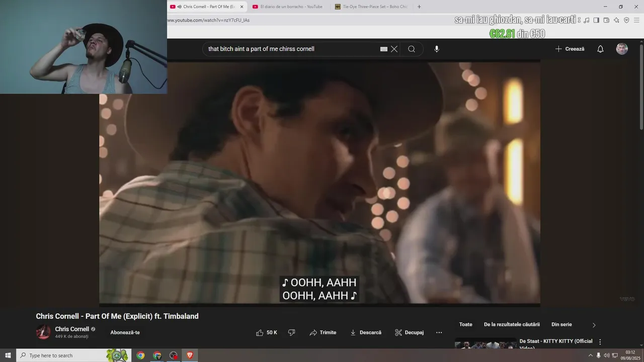Image resolution: width=644 pixels, height=362 pixels.
Task: Click the system tray microphone icon
Action: [598, 355]
